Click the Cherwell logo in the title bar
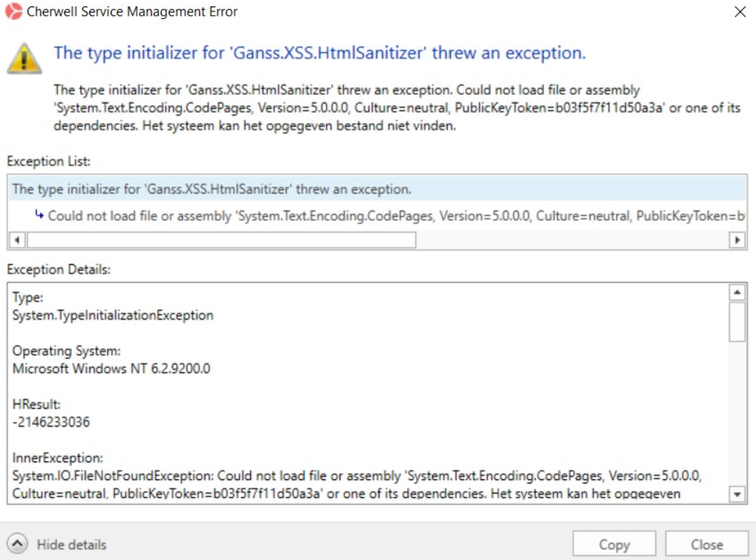This screenshot has width=756, height=560. click(13, 11)
